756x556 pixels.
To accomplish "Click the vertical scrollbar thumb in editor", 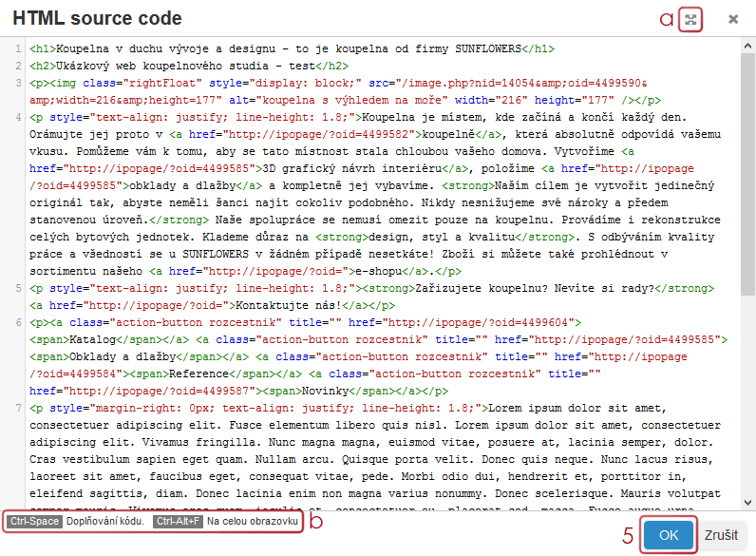I will point(749,171).
